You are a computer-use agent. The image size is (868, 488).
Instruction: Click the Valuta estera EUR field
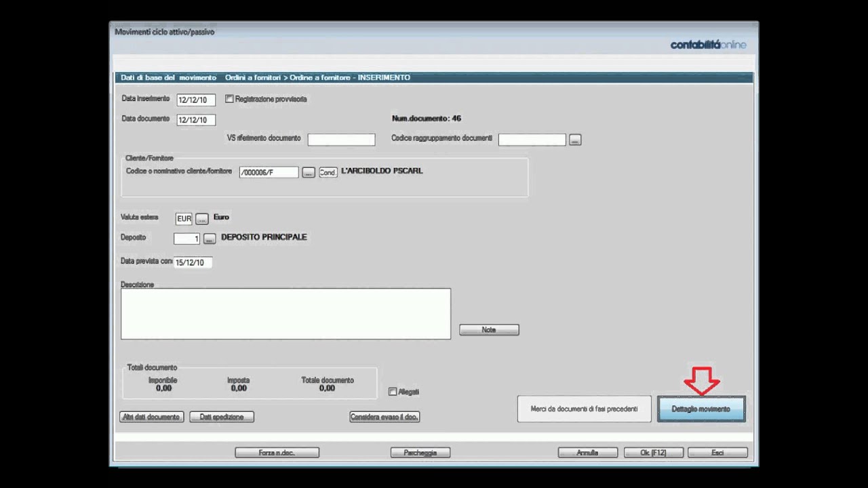point(184,219)
